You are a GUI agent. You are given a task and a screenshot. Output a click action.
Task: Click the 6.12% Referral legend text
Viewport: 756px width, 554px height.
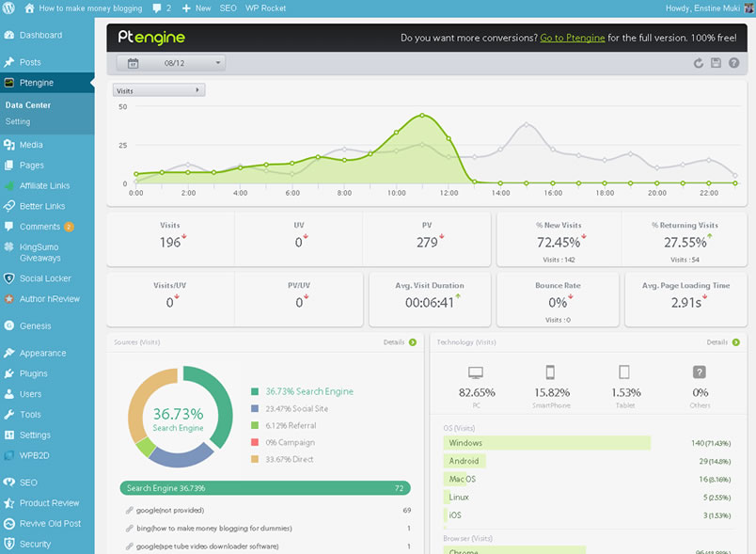(291, 426)
